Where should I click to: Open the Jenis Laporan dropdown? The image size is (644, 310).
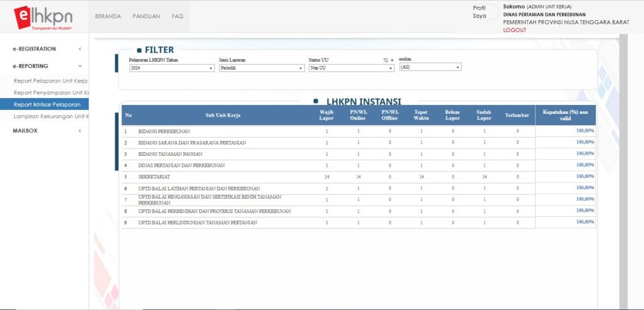pyautogui.click(x=261, y=68)
